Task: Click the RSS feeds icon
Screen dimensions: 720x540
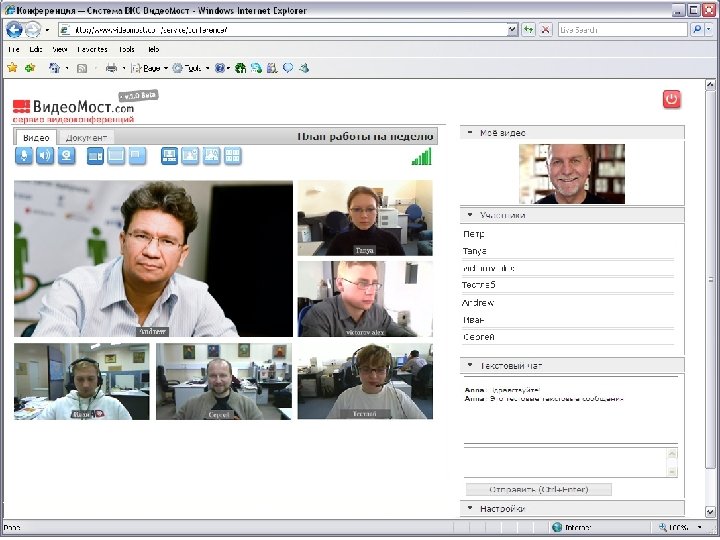Action: click(x=82, y=68)
